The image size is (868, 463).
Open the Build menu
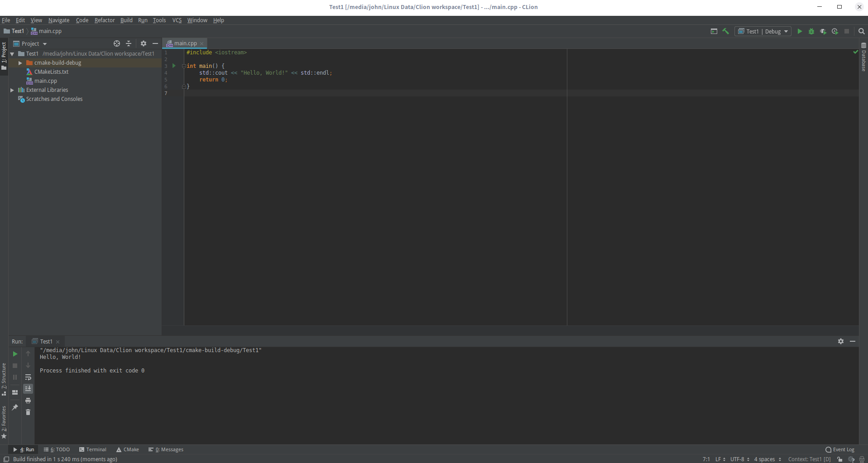pos(126,20)
